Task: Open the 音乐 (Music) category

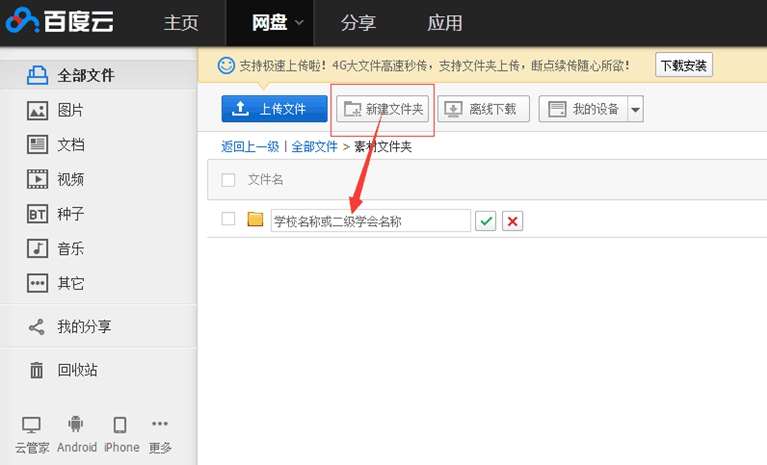Action: click(70, 249)
